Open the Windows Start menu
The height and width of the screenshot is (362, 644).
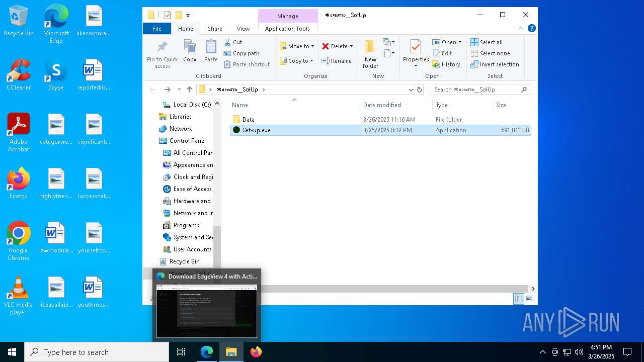click(12, 352)
